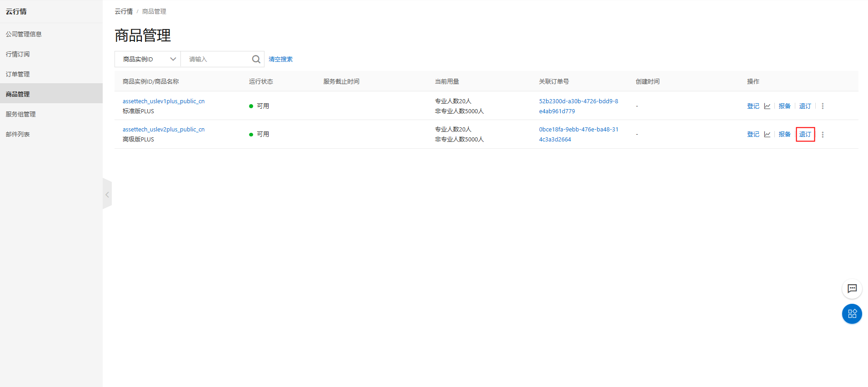Click 当前用量 column header
The image size is (868, 387).
tap(447, 81)
